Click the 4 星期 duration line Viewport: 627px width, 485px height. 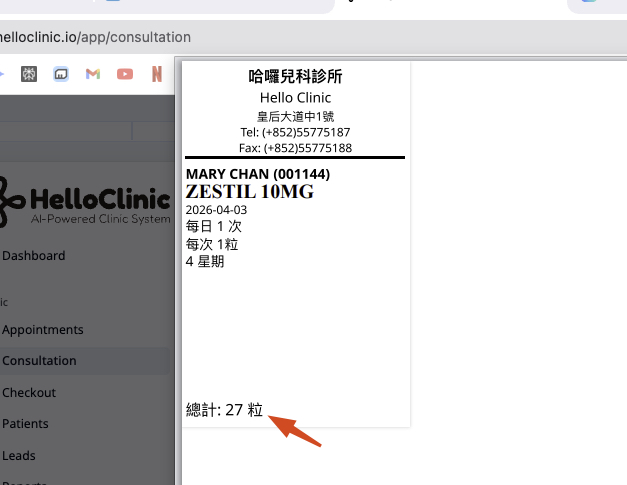(205, 261)
